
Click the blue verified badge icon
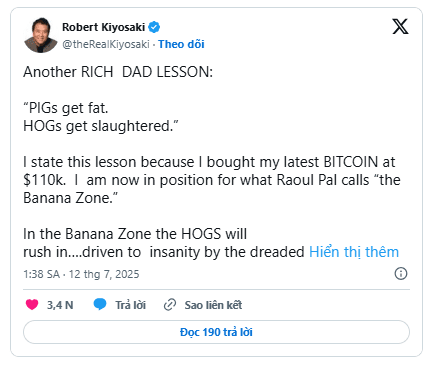click(x=154, y=27)
